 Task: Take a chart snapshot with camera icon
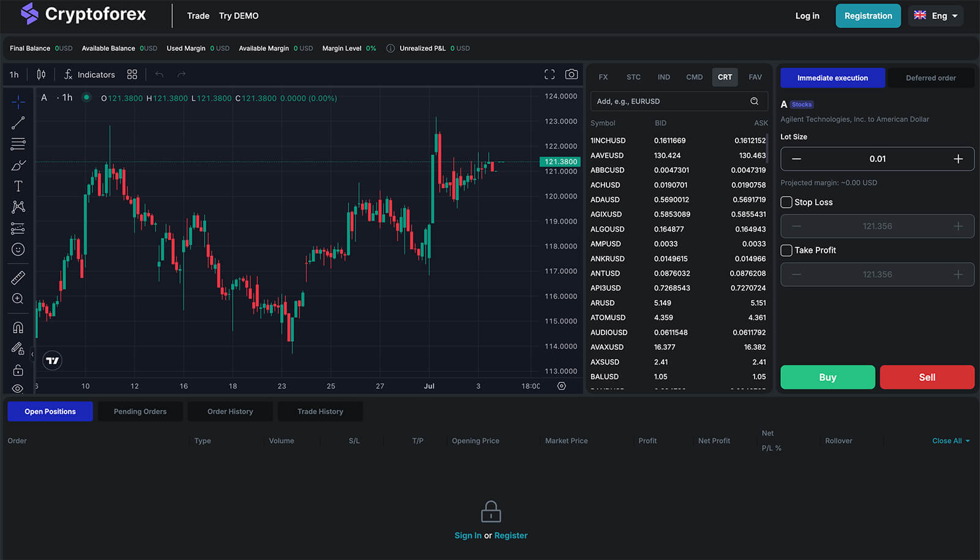(571, 74)
